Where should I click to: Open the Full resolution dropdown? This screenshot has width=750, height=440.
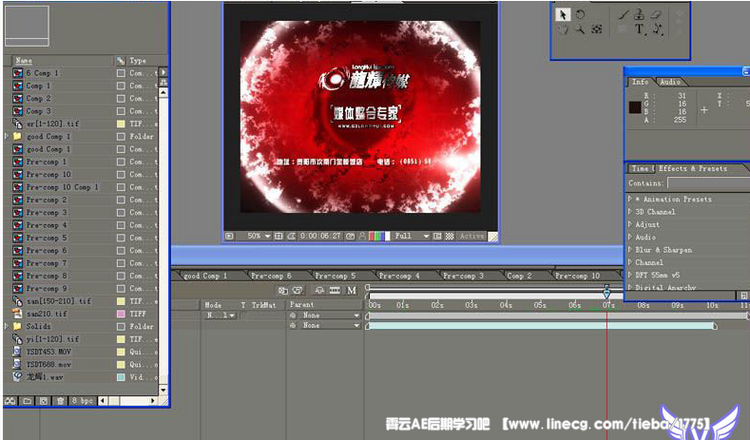(412, 236)
